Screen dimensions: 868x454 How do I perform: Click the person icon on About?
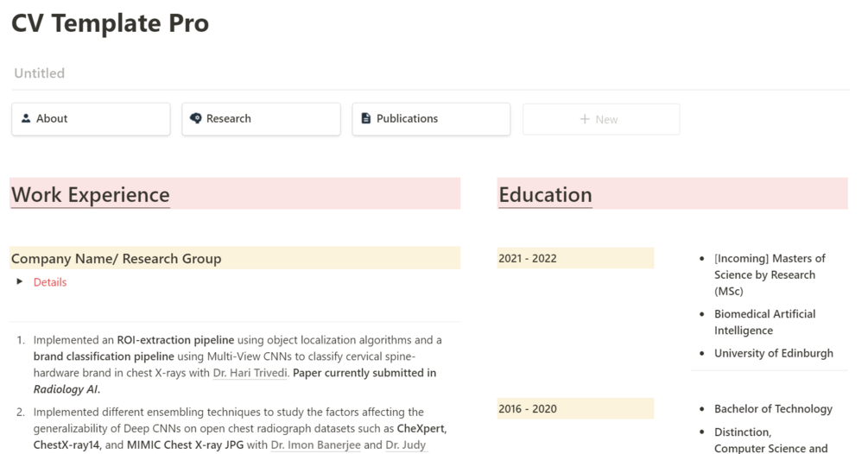(26, 119)
